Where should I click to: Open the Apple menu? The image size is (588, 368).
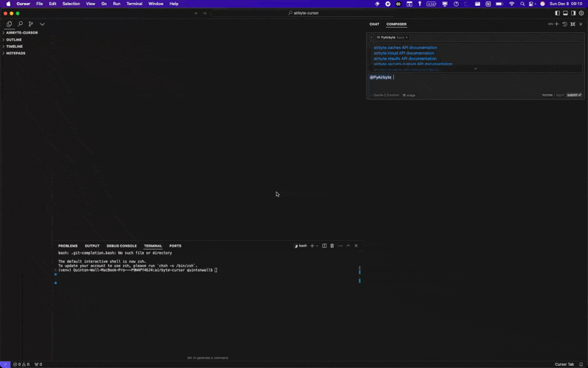(x=8, y=4)
